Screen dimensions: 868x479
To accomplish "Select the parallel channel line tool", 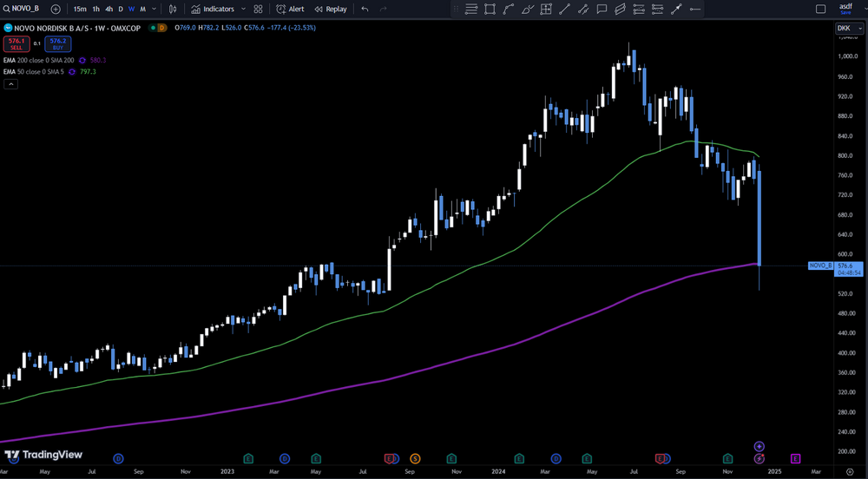I will (583, 9).
